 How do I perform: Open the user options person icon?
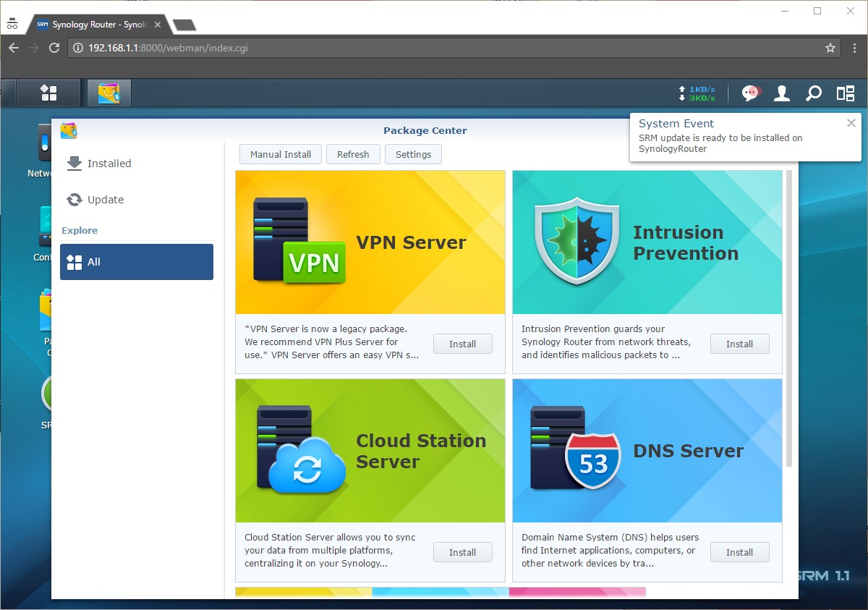(x=782, y=93)
